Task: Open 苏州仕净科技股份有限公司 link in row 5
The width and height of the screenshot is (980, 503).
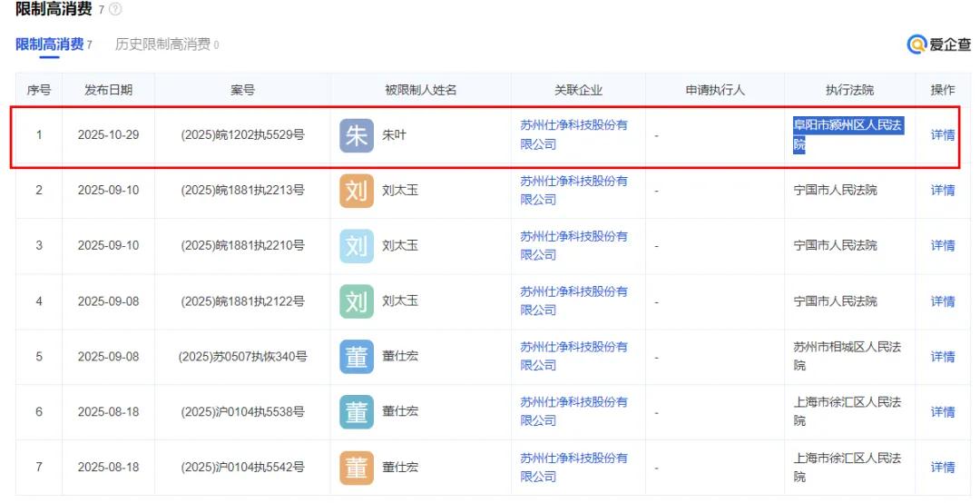Action: coord(573,356)
